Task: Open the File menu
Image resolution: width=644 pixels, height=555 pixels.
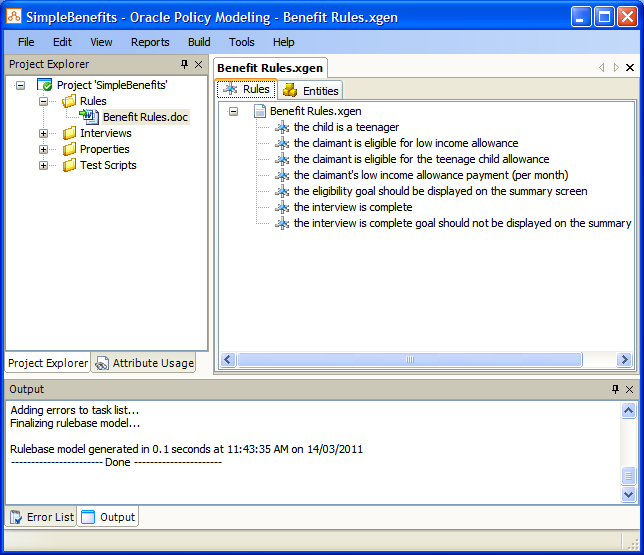Action: click(26, 42)
